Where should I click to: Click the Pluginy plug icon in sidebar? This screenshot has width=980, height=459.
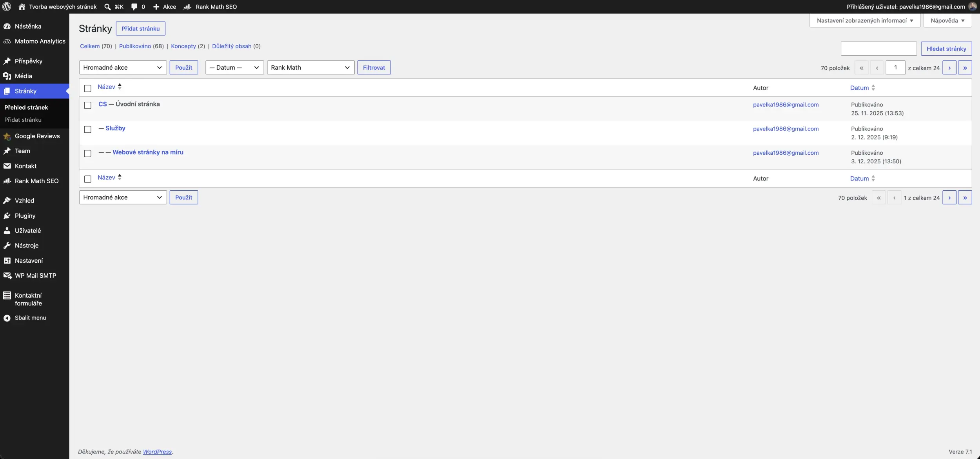tap(7, 216)
